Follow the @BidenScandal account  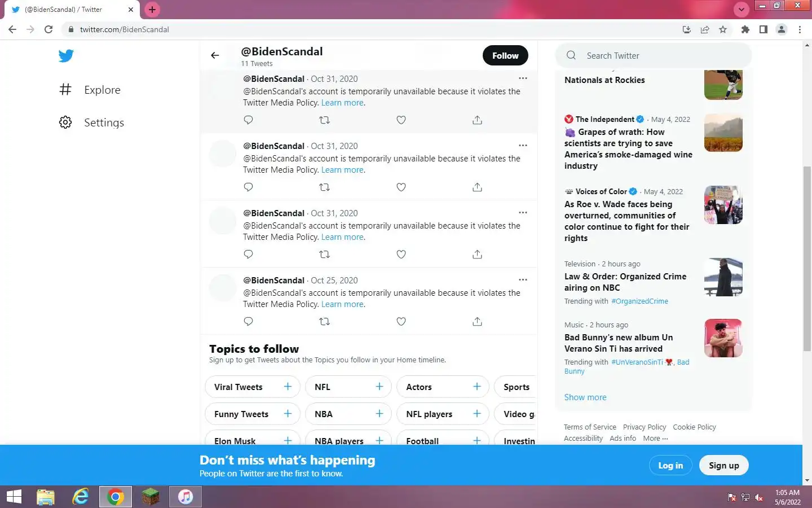[505, 55]
